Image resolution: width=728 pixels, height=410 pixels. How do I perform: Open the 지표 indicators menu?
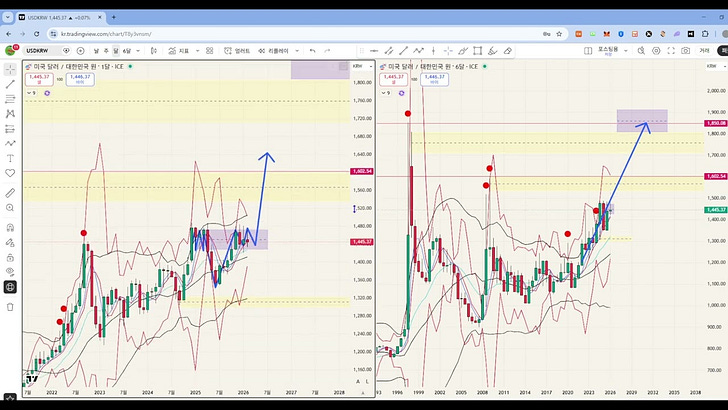click(x=179, y=51)
